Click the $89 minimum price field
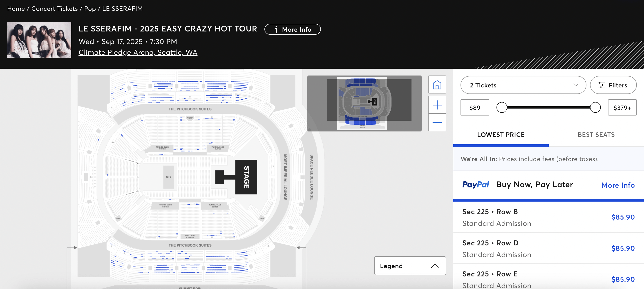The height and width of the screenshot is (289, 644). pos(474,108)
